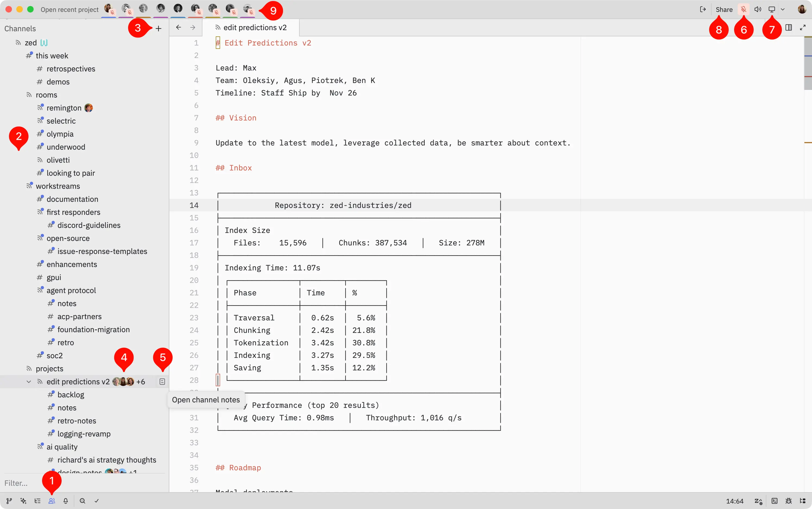812x509 pixels.
Task: Open the terminal panel icon in status bar
Action: click(775, 501)
